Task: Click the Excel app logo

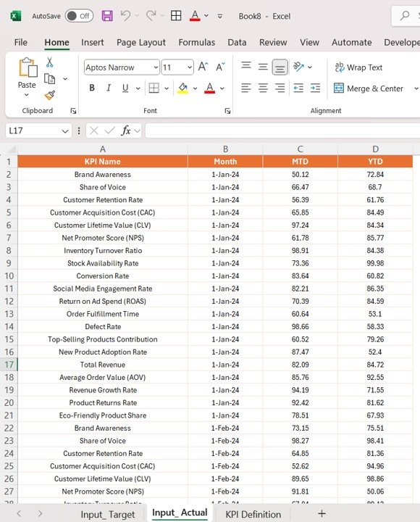Action: 16,16
